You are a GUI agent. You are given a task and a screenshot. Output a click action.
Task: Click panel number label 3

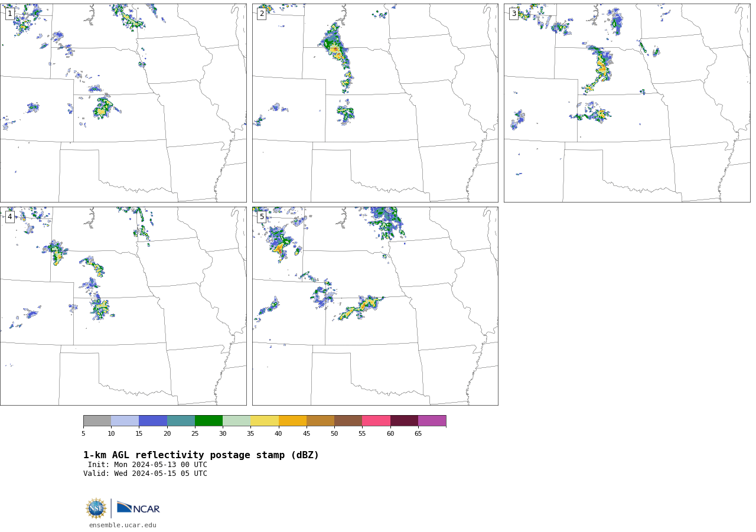click(x=513, y=14)
